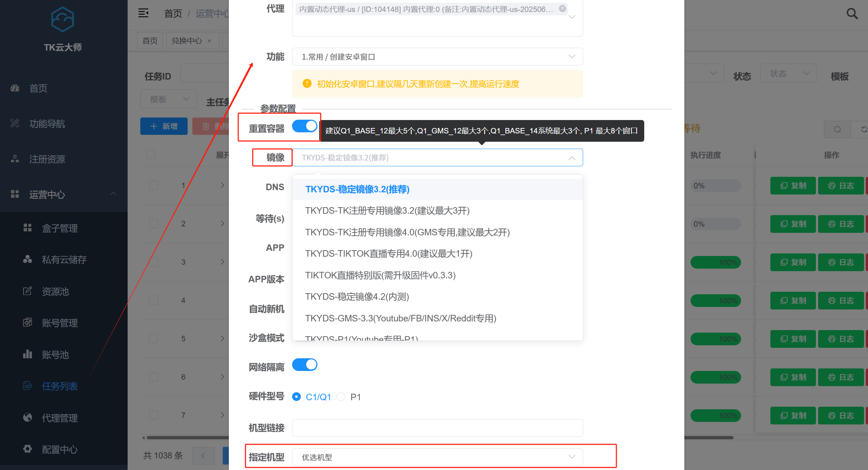This screenshot has height=470, width=868.
Task: Go to 代理管理 globe item
Action: [60, 418]
